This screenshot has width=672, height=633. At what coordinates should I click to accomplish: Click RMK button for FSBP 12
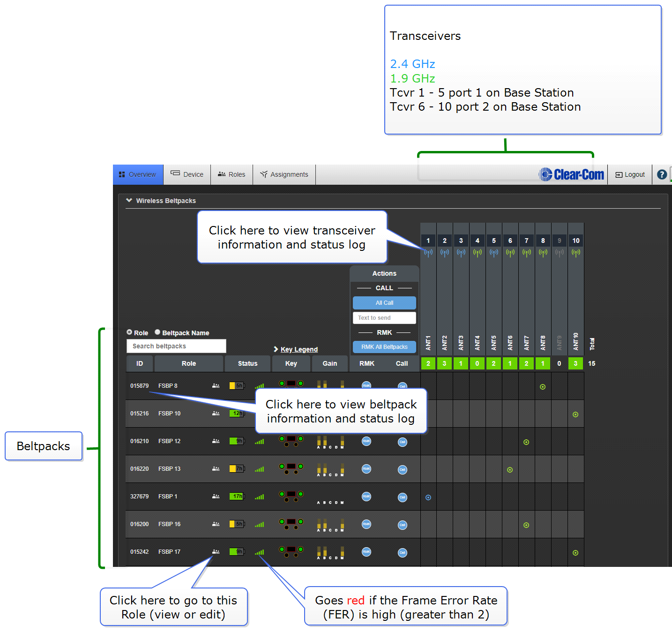(x=366, y=441)
